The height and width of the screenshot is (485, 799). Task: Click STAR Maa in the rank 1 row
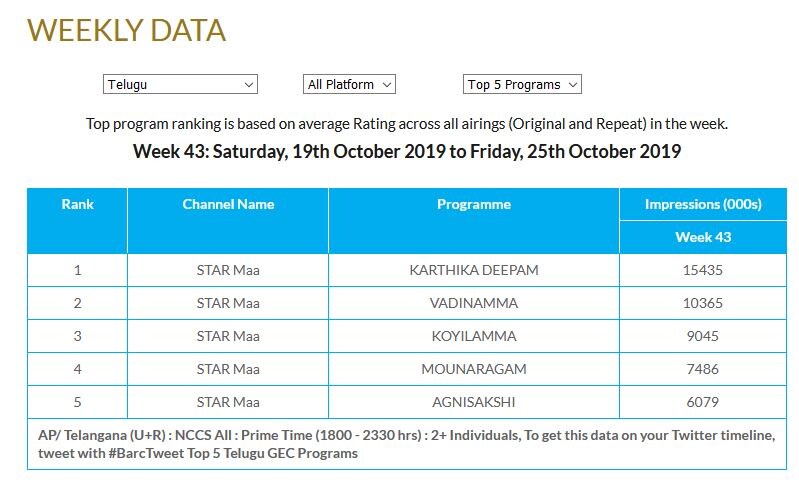pyautogui.click(x=228, y=270)
